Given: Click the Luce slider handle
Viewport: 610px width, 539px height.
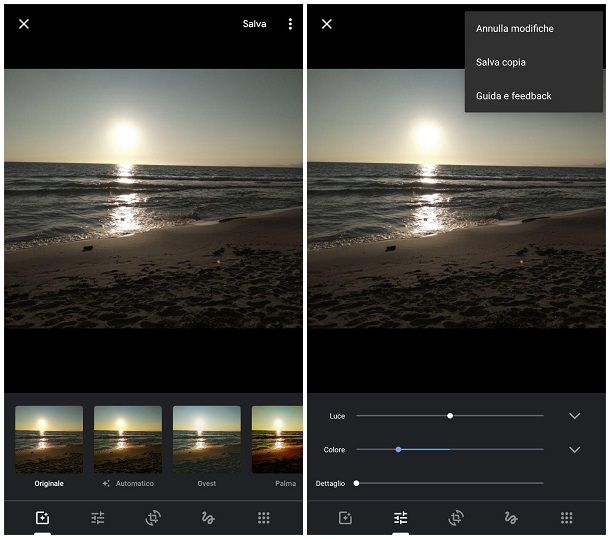Looking at the screenshot, I should [450, 416].
